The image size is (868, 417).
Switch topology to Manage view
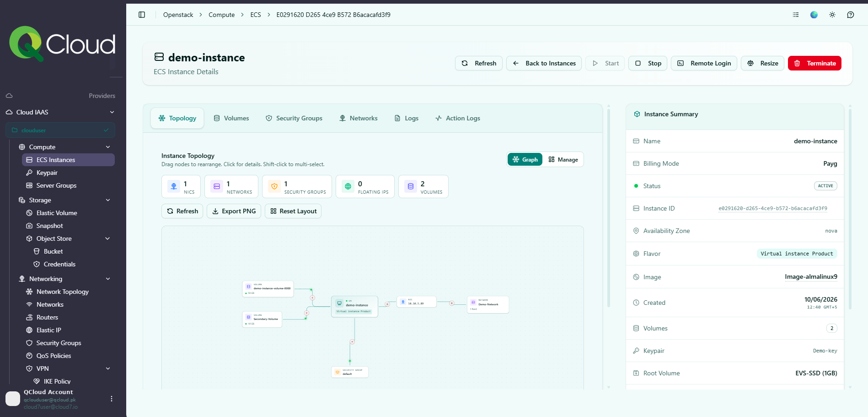tap(563, 159)
